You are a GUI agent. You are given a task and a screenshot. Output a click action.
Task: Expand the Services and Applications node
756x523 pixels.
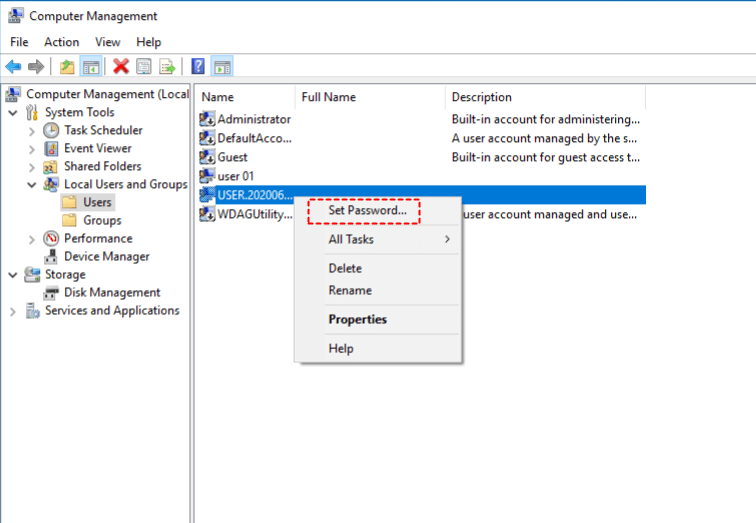click(x=13, y=311)
